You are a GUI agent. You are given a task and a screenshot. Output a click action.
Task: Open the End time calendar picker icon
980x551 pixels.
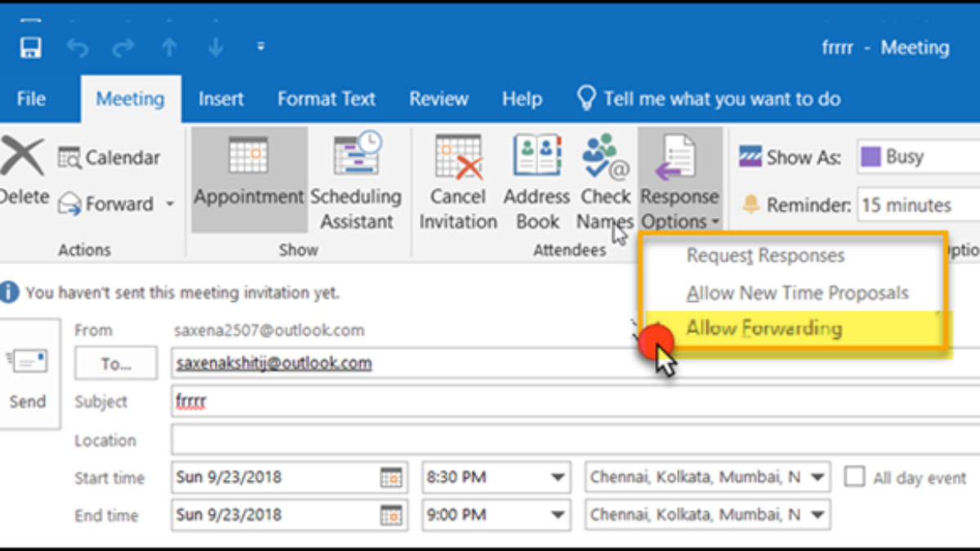coord(392,515)
